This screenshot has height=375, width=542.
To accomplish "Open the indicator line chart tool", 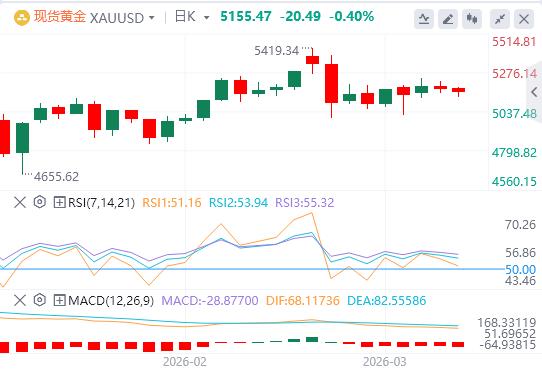I will coord(423,18).
